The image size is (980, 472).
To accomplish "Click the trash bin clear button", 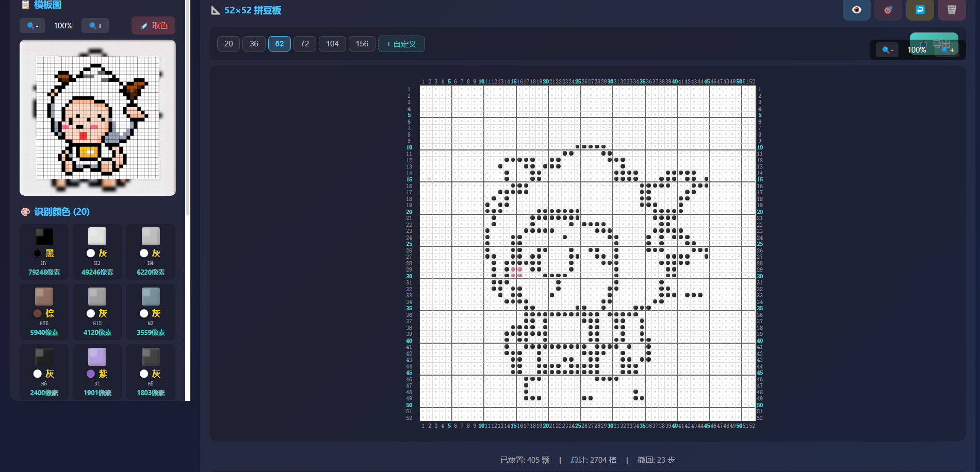I will point(952,10).
